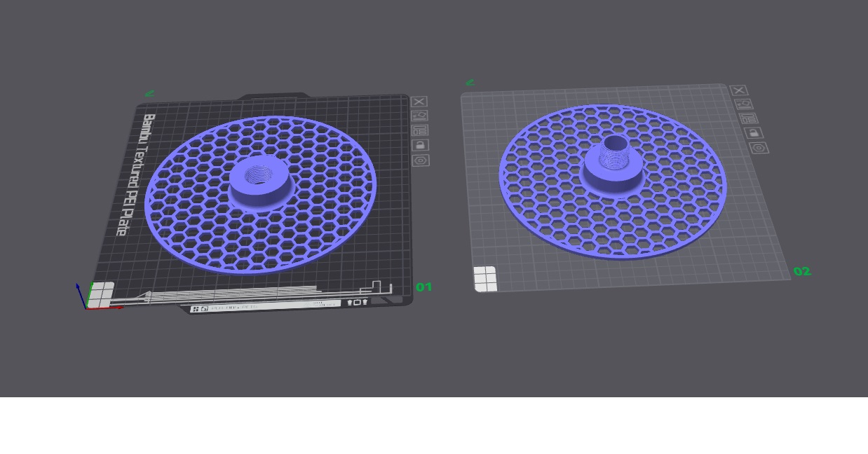The height and width of the screenshot is (454, 868).
Task: Toggle the lock on plate 01
Action: [420, 145]
